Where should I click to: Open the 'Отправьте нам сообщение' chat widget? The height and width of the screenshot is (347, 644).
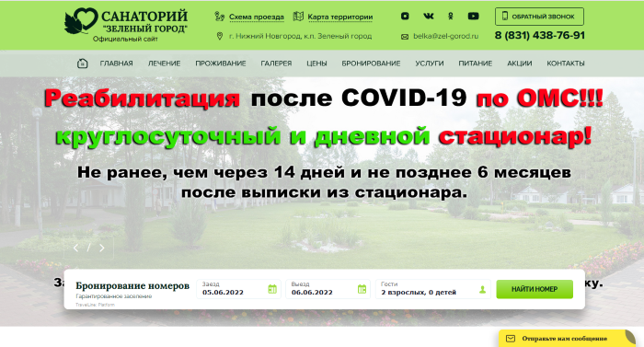[567, 339]
